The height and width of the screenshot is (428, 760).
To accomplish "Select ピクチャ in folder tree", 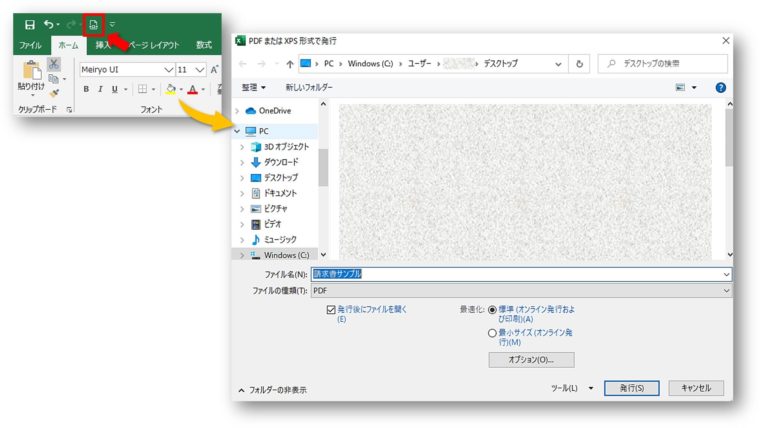I will [x=276, y=209].
